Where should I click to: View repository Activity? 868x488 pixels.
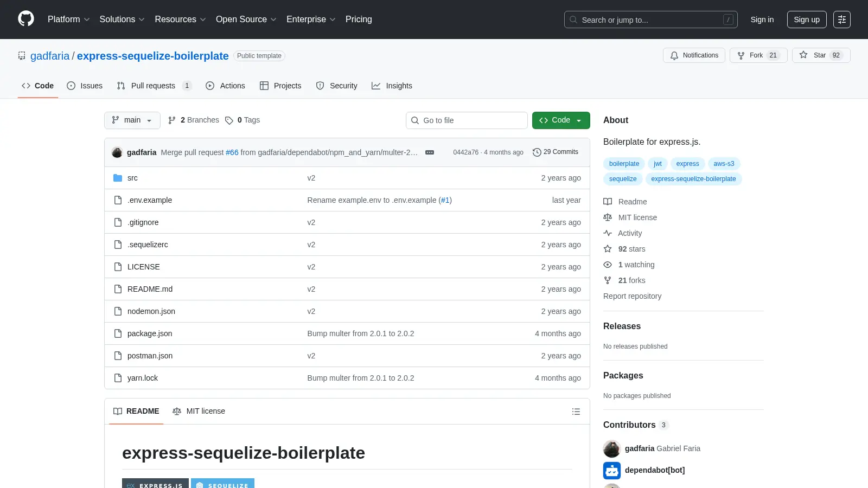pos(623,233)
